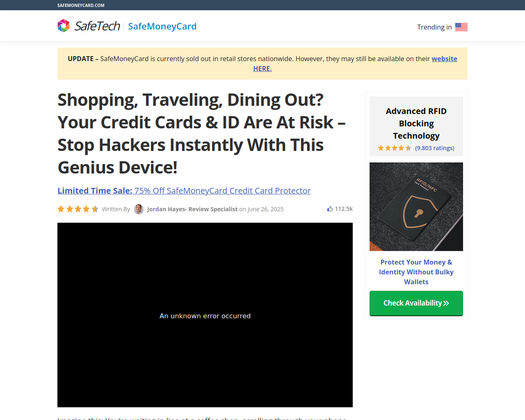This screenshot has width=525, height=420.
Task: Click the SafeTech colorful logo icon
Action: (x=64, y=26)
